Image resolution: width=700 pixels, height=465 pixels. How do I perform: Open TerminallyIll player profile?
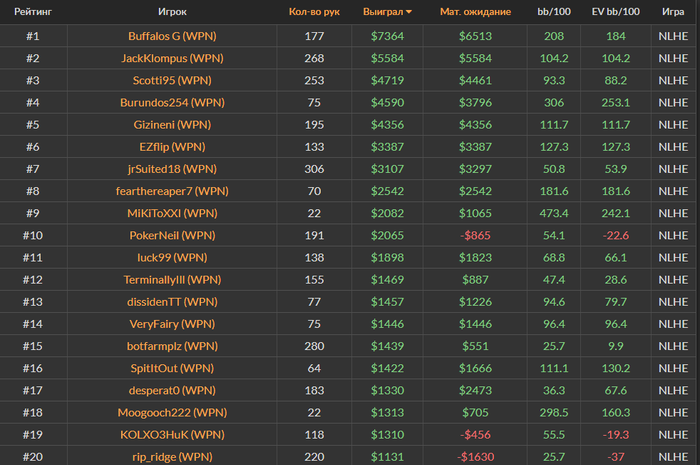point(172,279)
